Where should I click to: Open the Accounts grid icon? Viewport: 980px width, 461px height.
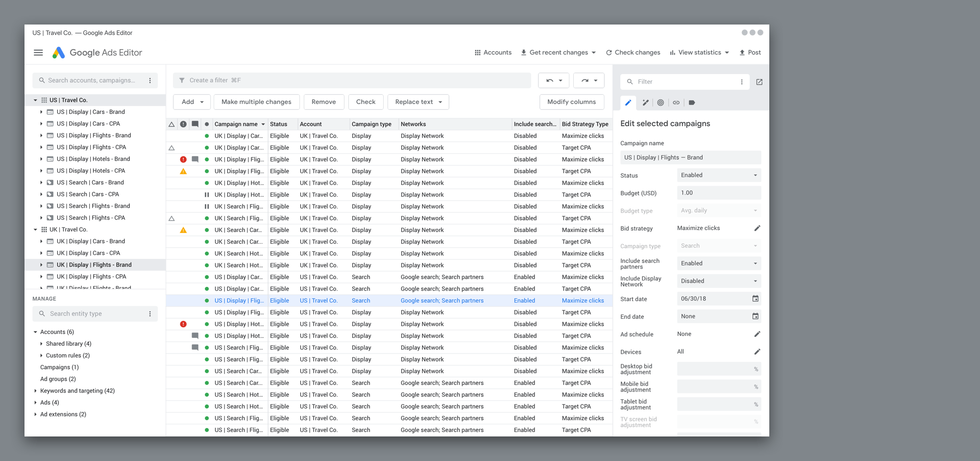(477, 52)
